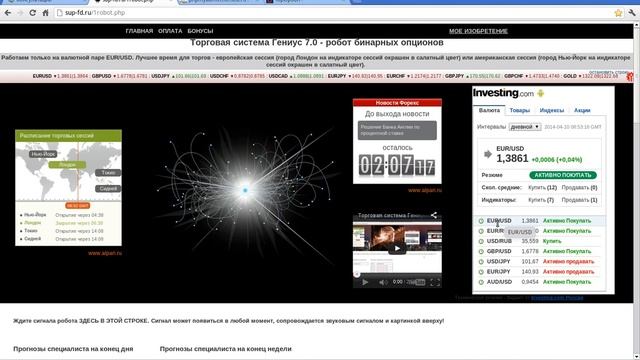Select the USD/RUB row
The width and height of the screenshot is (640, 360).
coord(539,241)
